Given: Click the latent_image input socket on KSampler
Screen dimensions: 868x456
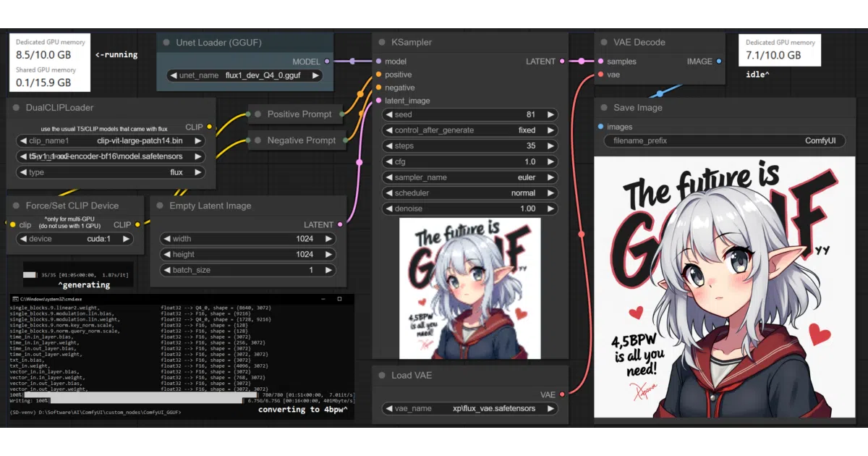Looking at the screenshot, I should [x=378, y=101].
